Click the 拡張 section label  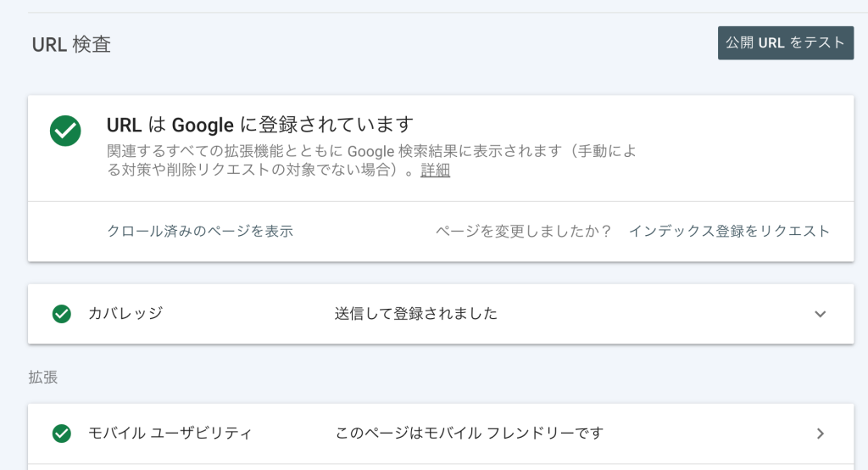[43, 378]
